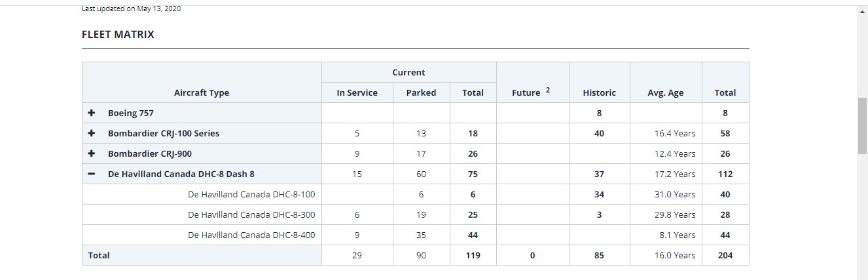This screenshot has width=868, height=280.
Task: Select the Bombardier CRJ-900 label
Action: tap(150, 153)
